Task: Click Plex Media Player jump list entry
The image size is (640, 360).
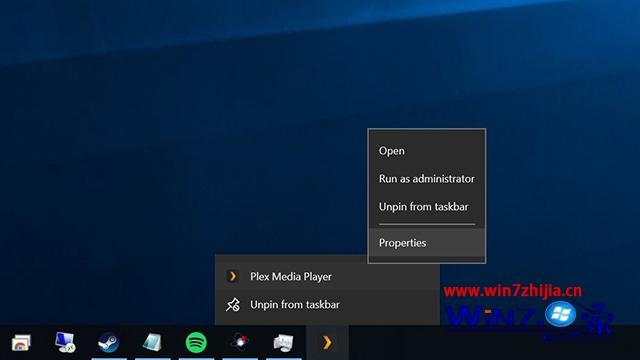Action: pos(327,277)
